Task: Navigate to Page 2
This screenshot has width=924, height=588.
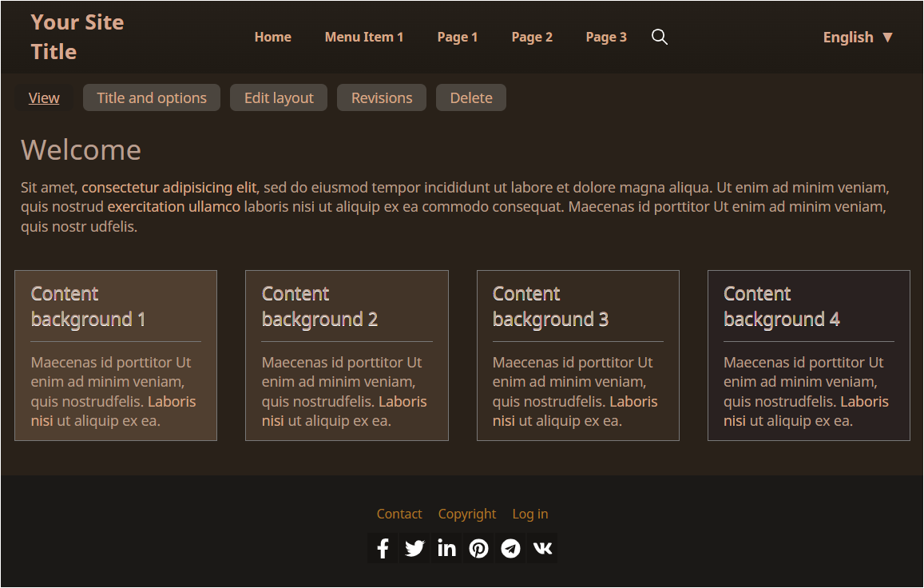Action: pos(532,37)
